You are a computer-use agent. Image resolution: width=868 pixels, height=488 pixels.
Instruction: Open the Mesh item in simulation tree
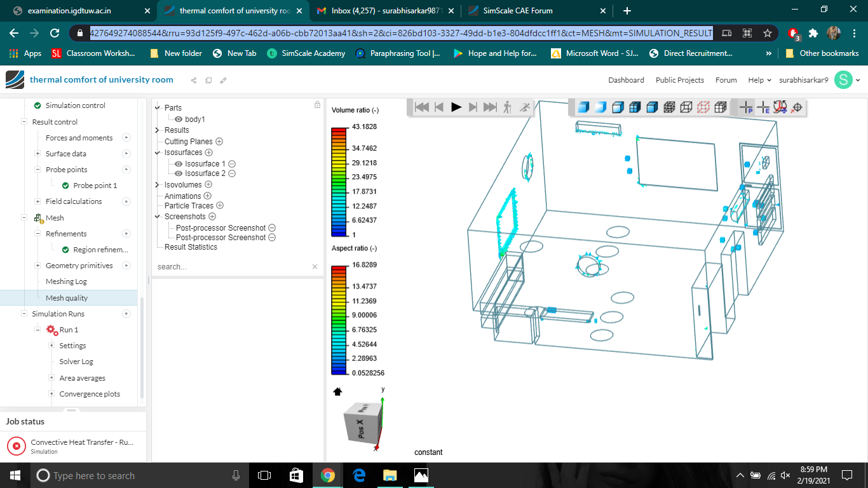[54, 217]
